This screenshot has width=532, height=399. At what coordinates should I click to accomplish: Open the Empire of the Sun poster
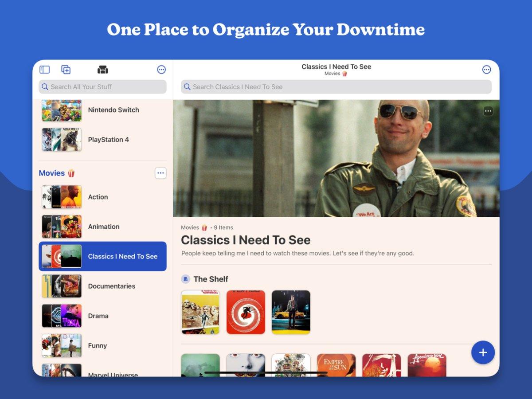(336, 365)
